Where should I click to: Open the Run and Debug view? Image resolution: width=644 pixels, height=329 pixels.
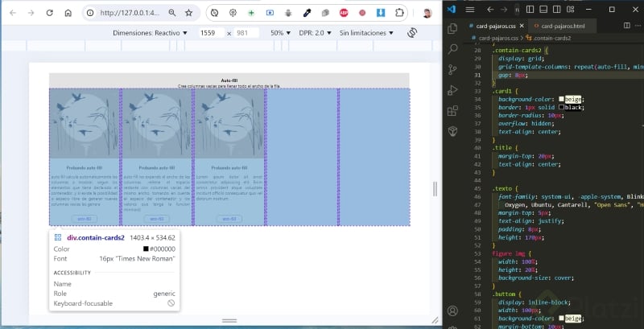pos(452,90)
